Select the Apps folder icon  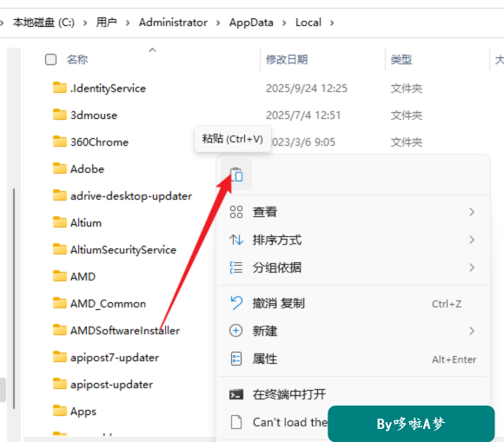(60, 411)
